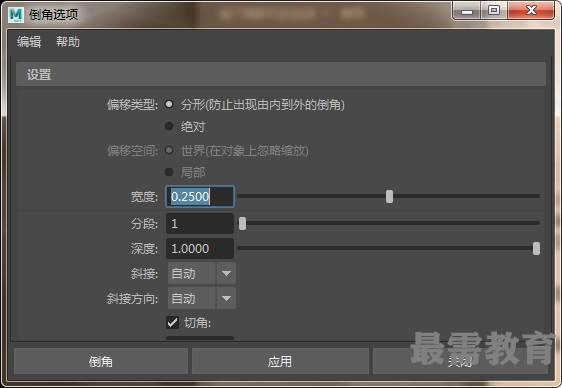The width and height of the screenshot is (562, 388).
Task: Open the 帮助 menu
Action: (x=68, y=42)
